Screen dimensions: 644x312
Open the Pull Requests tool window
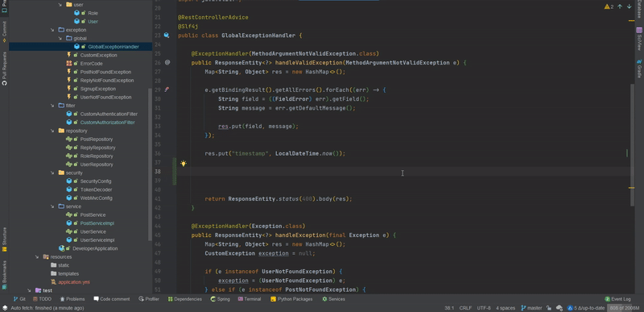5,69
